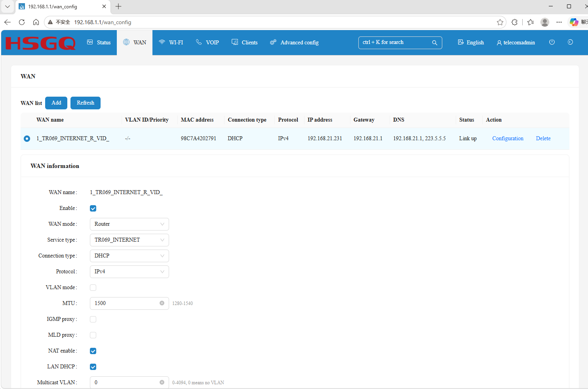Click the power icon in header
The width and height of the screenshot is (588, 389).
point(552,42)
